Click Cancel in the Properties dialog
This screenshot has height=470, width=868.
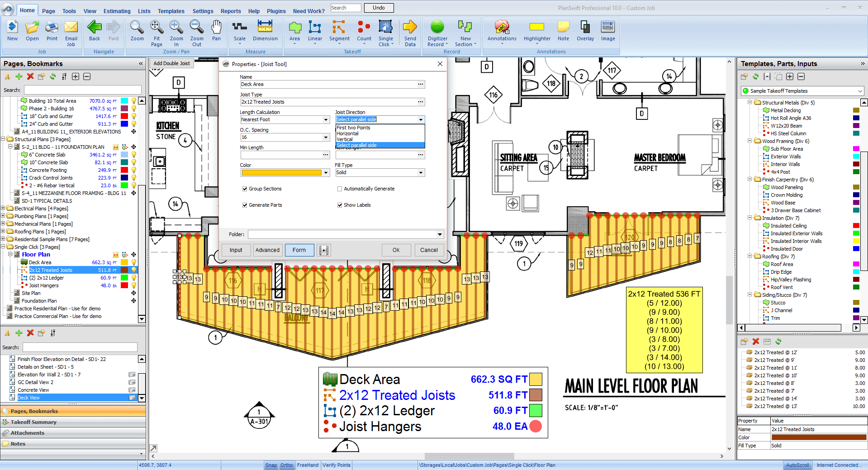pyautogui.click(x=428, y=250)
